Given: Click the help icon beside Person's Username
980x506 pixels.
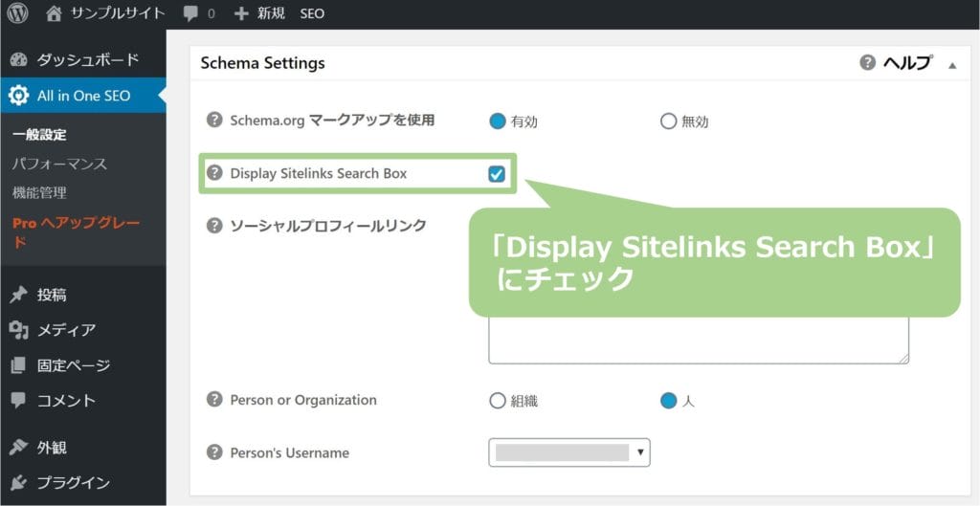Looking at the screenshot, I should click(x=214, y=452).
